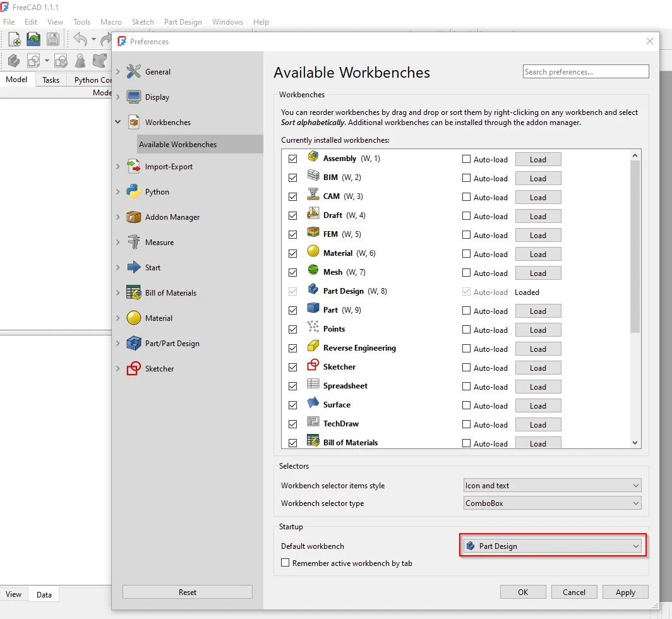Click the Assembly workbench icon
Screen dimensions: 672x619
(x=313, y=157)
